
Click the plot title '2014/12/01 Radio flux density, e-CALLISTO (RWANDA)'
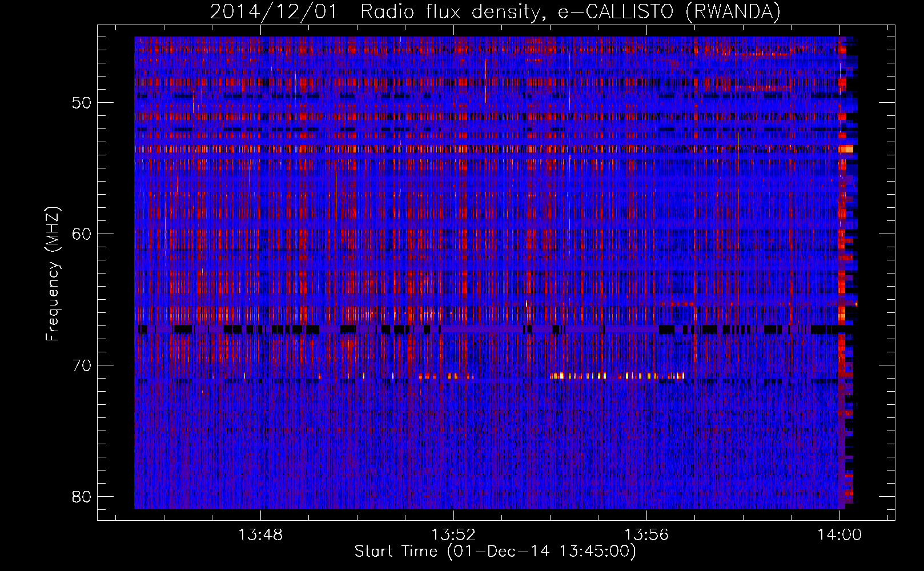coord(495,11)
